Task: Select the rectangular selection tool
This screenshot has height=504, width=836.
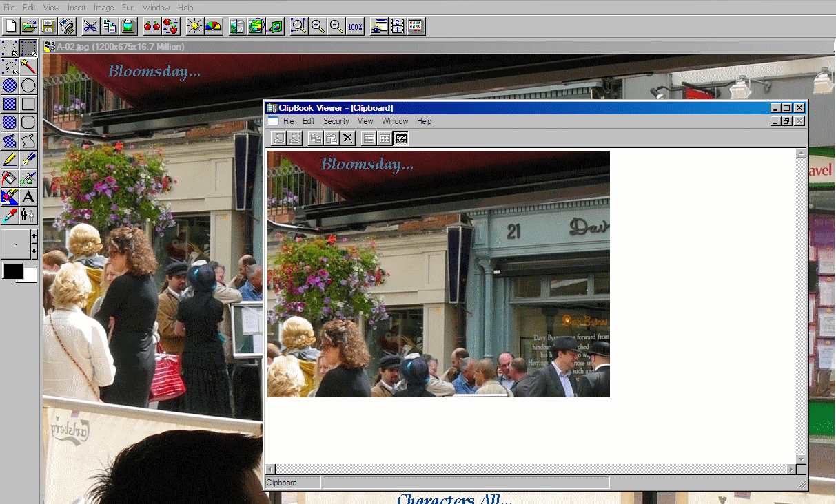Action: pyautogui.click(x=28, y=48)
